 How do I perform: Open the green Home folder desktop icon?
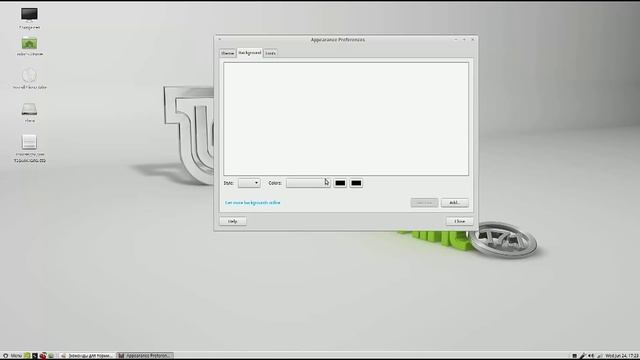(x=29, y=43)
